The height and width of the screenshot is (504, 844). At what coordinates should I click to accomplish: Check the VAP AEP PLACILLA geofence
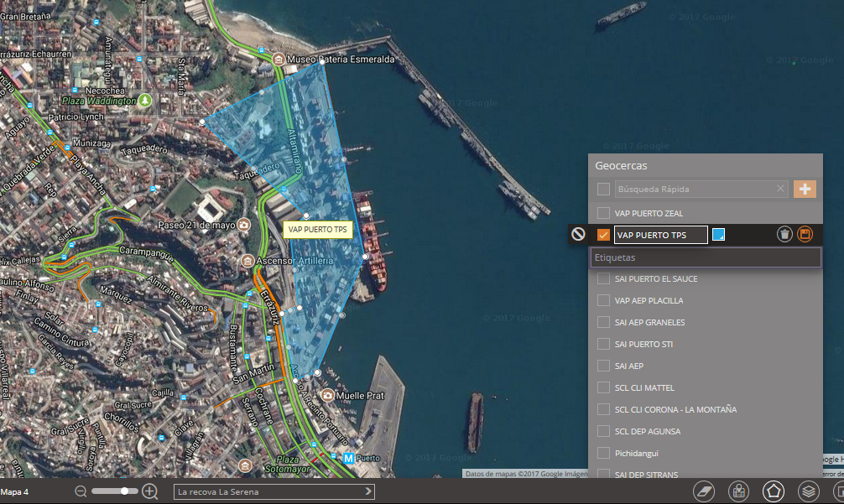[603, 300]
